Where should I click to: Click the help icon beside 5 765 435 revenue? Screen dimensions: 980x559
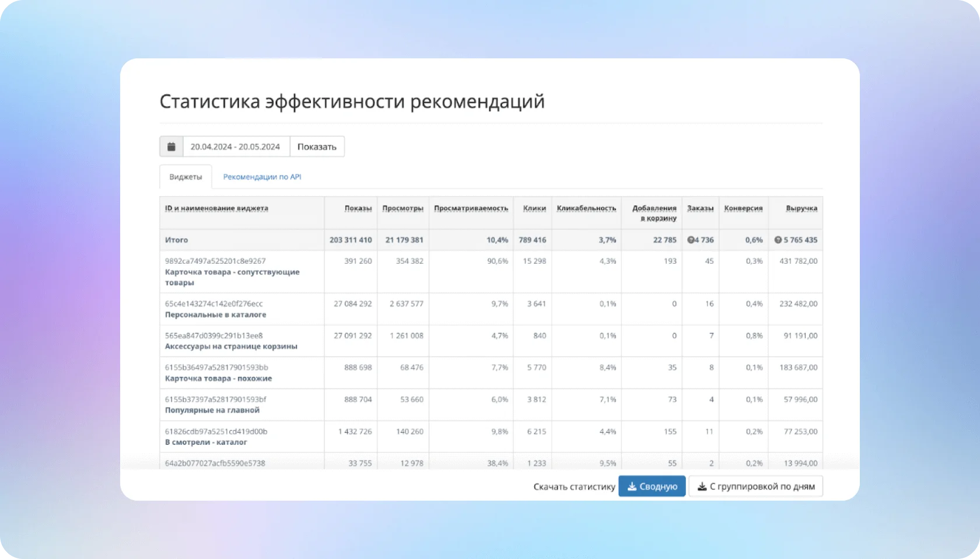click(778, 240)
